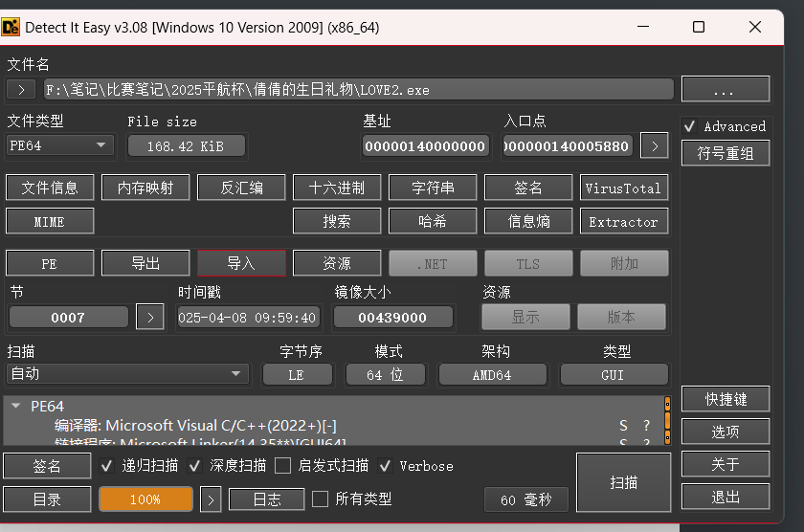The width and height of the screenshot is (804, 532).
Task: Open the VirusTotal lookup
Action: [623, 188]
